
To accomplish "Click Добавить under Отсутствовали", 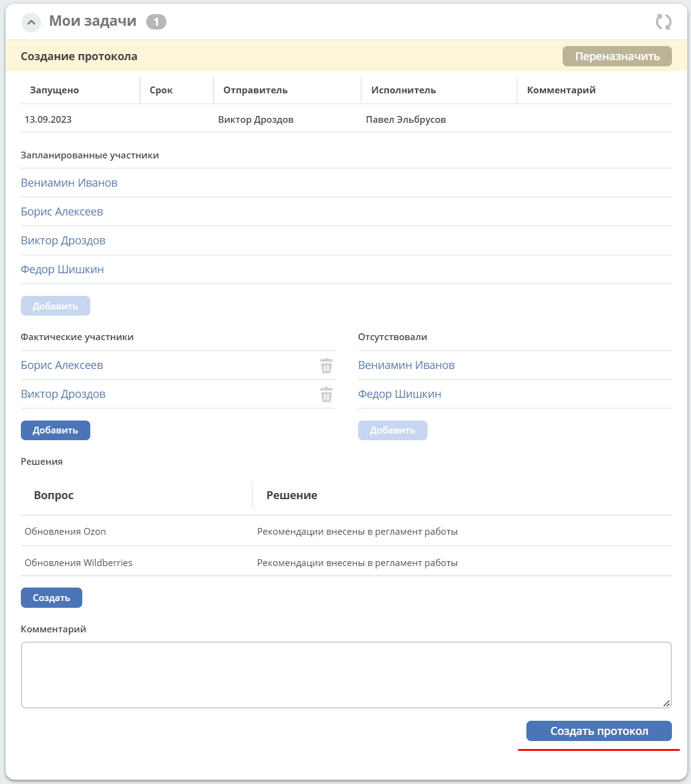I will pos(392,430).
